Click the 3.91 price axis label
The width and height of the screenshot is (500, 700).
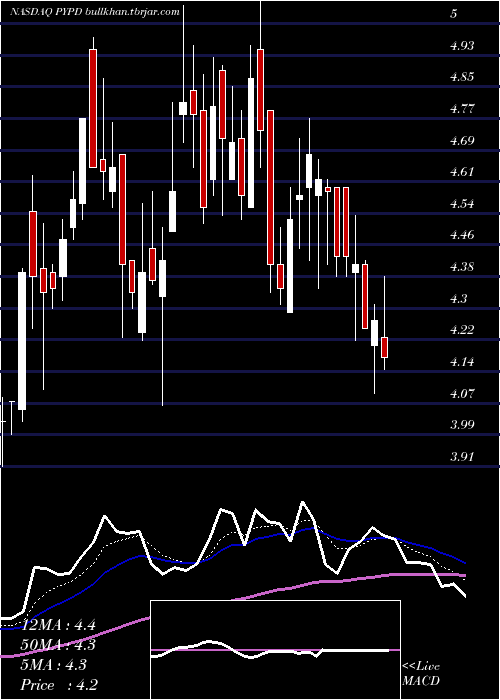tap(462, 456)
